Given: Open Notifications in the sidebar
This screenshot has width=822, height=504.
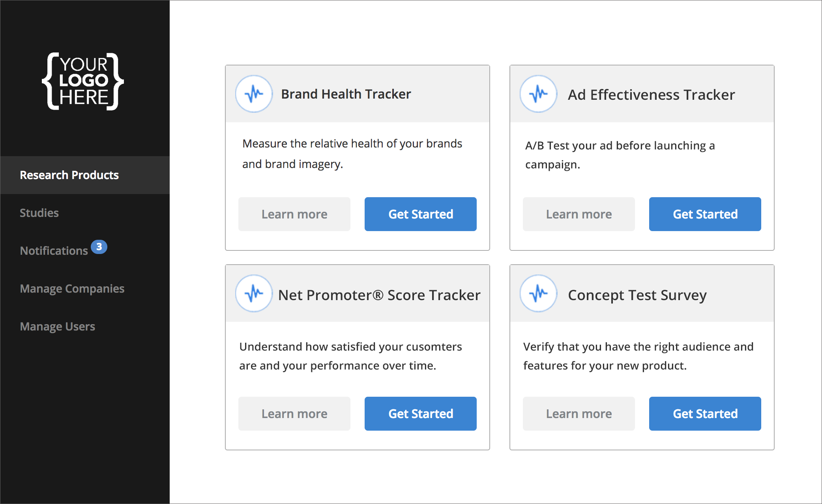Looking at the screenshot, I should (x=54, y=251).
